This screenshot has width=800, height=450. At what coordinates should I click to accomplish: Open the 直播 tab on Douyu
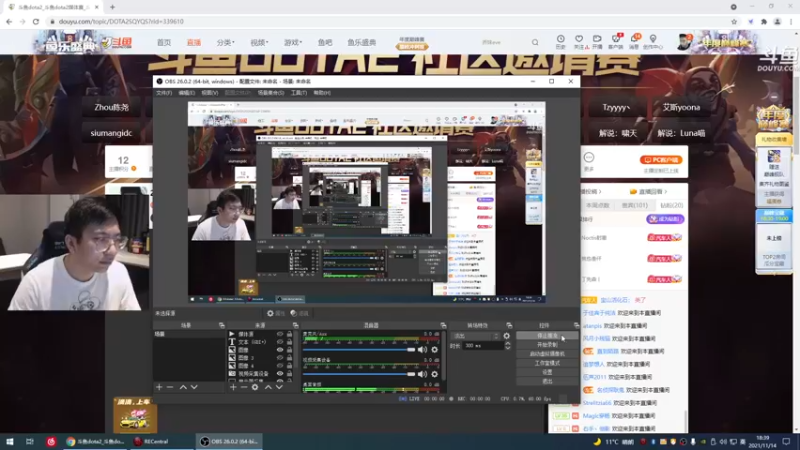tap(194, 42)
